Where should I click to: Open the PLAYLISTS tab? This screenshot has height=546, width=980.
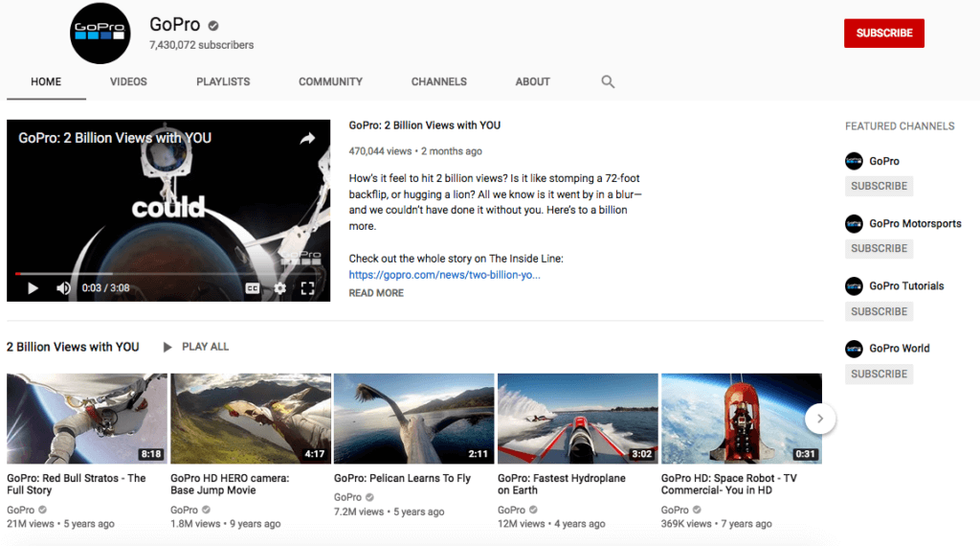coord(223,82)
